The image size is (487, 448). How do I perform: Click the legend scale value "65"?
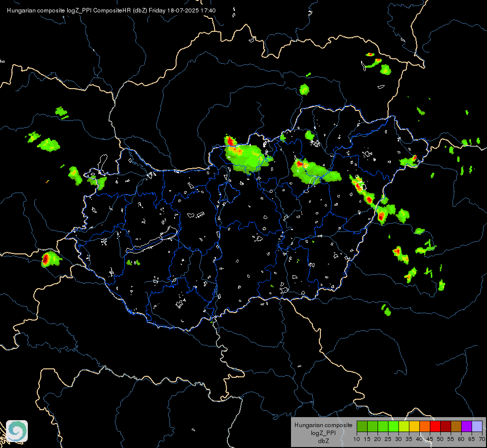(x=472, y=439)
